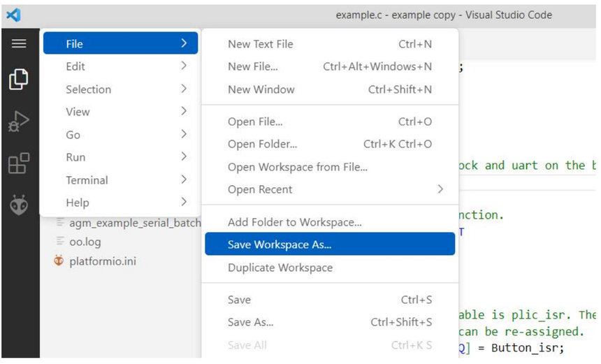Screen dimensions: 601x364
Task: Expand the Terminal submenu chevron
Action: (x=184, y=179)
